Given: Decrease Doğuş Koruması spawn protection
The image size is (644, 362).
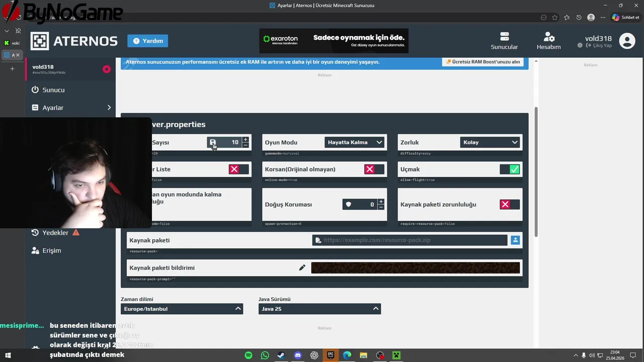Looking at the screenshot, I should (381, 207).
